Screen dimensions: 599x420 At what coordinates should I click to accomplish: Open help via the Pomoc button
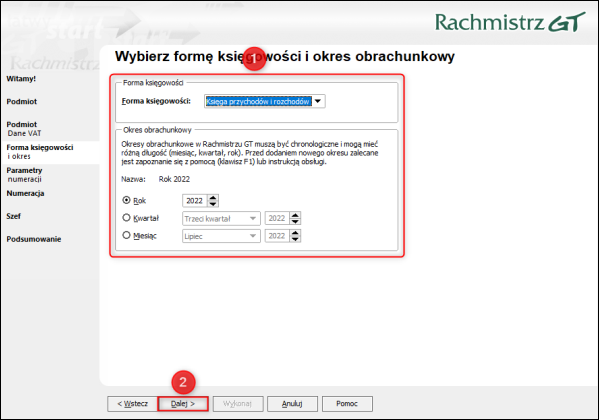347,404
